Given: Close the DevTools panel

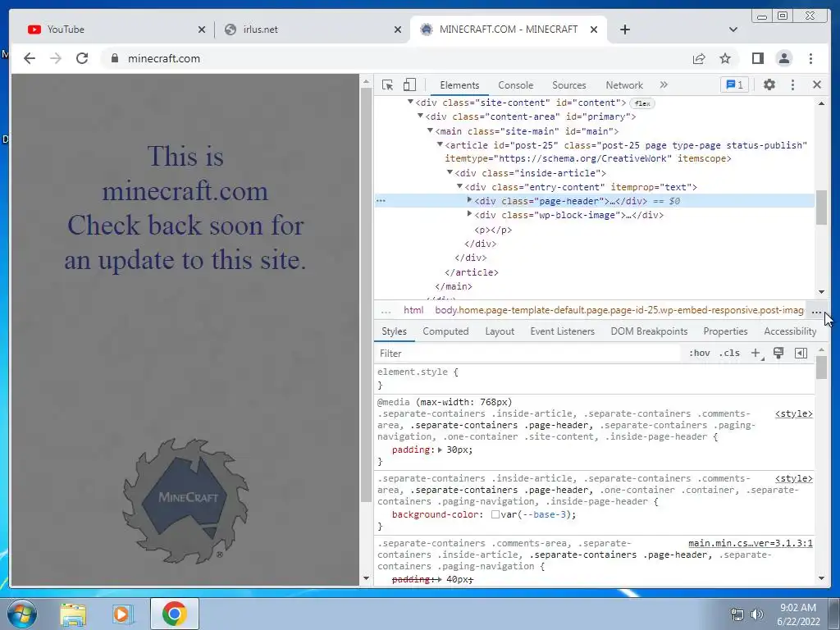Looking at the screenshot, I should pos(817,84).
